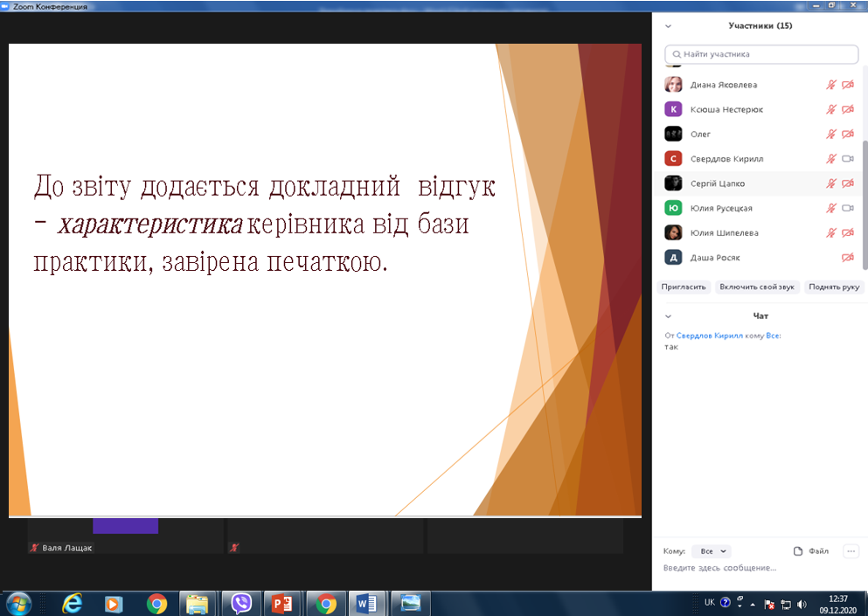Open the Word icon in taskbar

click(366, 603)
